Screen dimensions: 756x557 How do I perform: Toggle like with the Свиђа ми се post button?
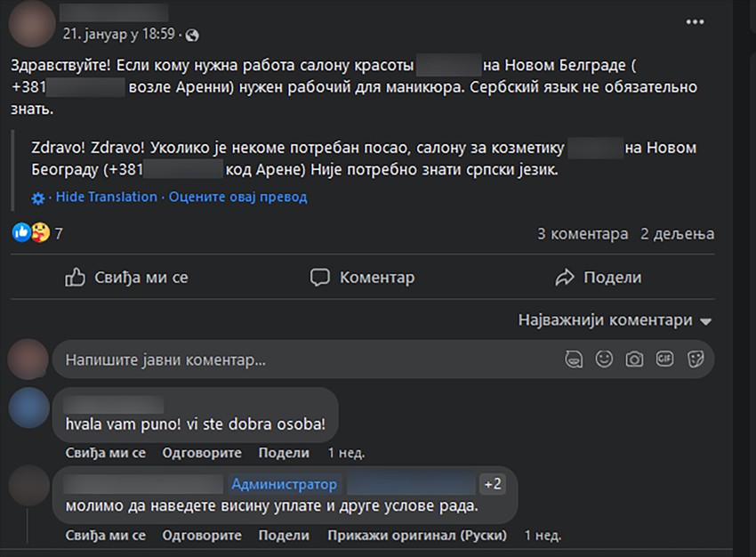click(127, 278)
